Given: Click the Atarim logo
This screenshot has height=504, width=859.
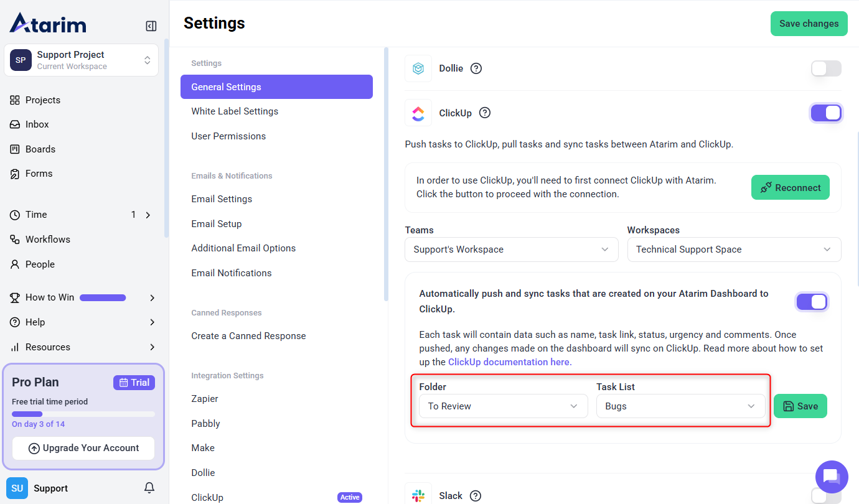Looking at the screenshot, I should pos(48,24).
